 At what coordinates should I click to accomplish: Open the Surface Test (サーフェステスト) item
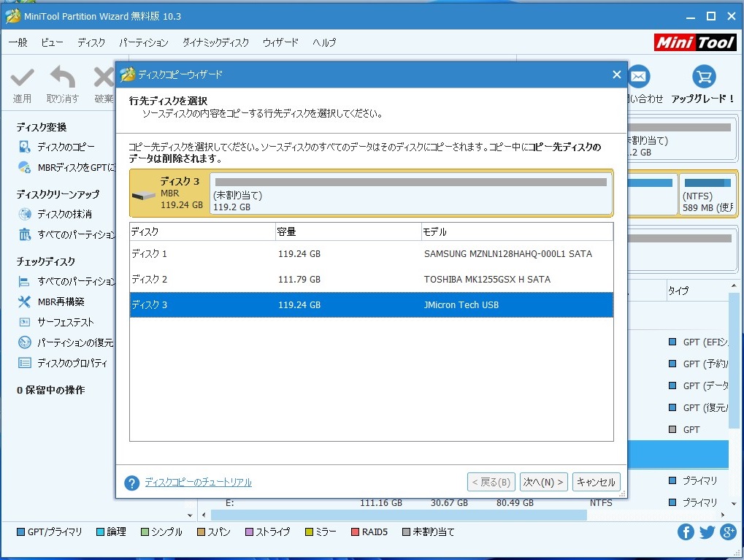(x=65, y=322)
